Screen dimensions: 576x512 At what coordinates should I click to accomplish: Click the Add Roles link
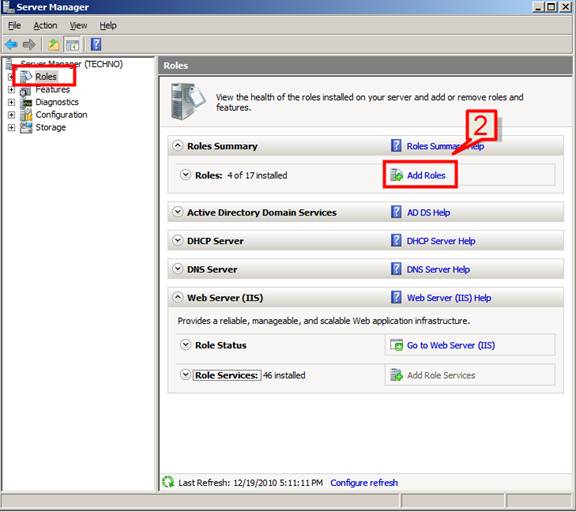point(426,176)
